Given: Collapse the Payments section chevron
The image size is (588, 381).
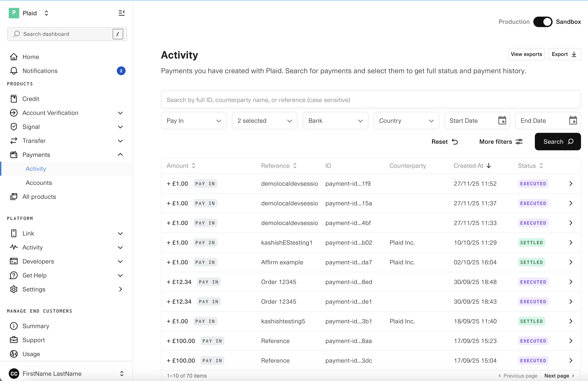Looking at the screenshot, I should click(120, 154).
